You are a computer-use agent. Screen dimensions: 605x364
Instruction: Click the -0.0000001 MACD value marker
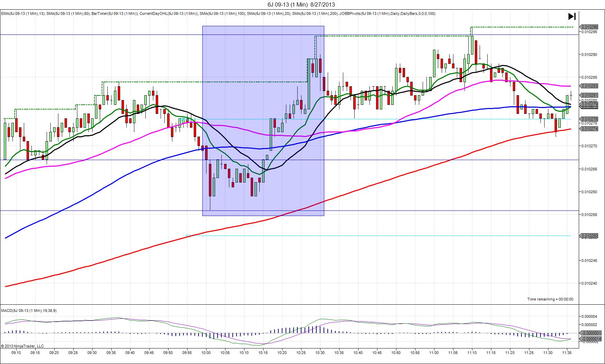591,333
